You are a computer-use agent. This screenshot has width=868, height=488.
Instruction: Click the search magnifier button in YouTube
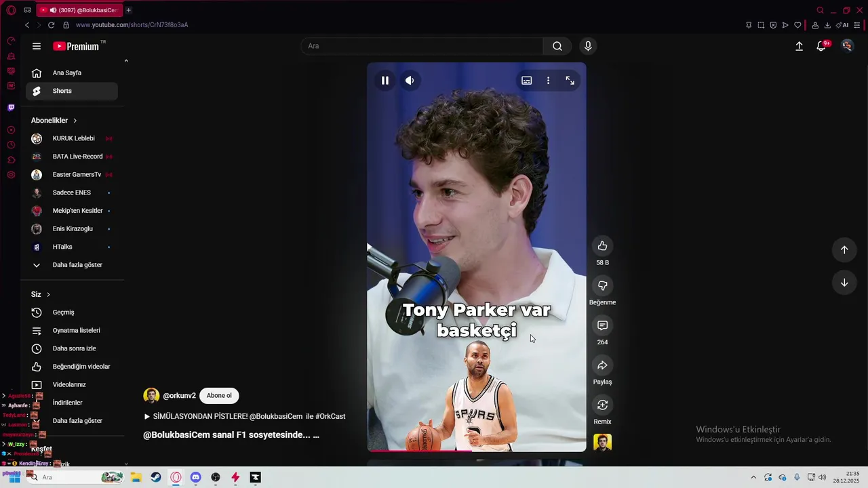[x=557, y=46]
